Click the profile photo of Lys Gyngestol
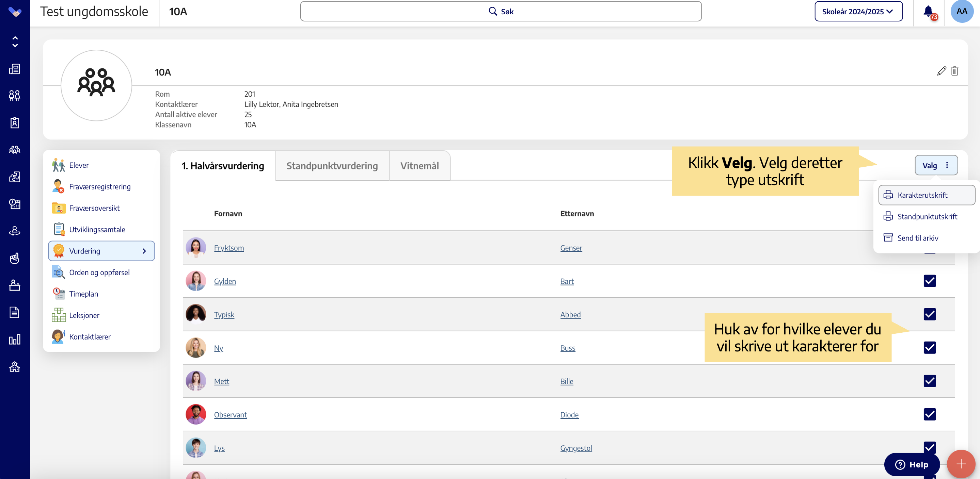Viewport: 980px width, 479px height. click(x=195, y=448)
